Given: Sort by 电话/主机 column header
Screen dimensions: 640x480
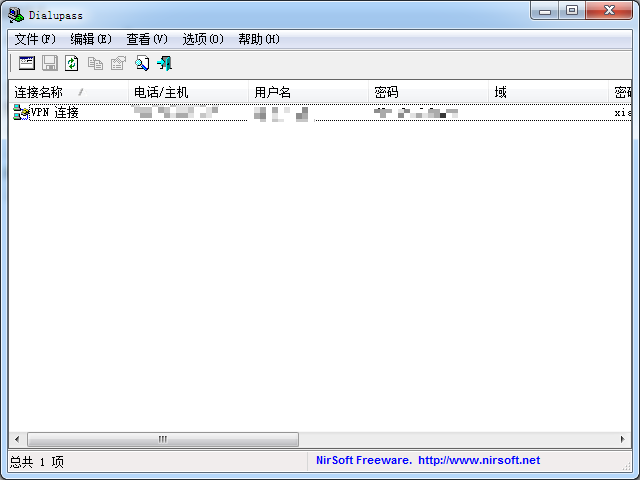Looking at the screenshot, I should pos(189,92).
